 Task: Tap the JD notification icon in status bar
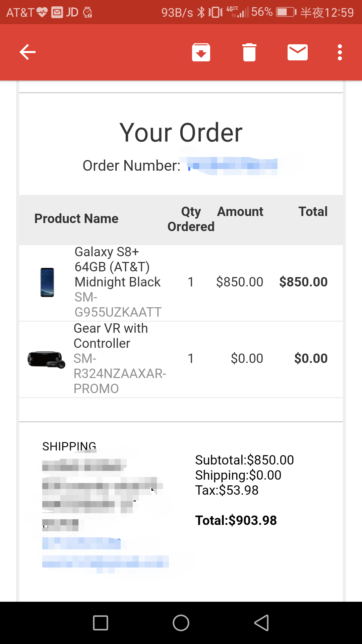(72, 12)
